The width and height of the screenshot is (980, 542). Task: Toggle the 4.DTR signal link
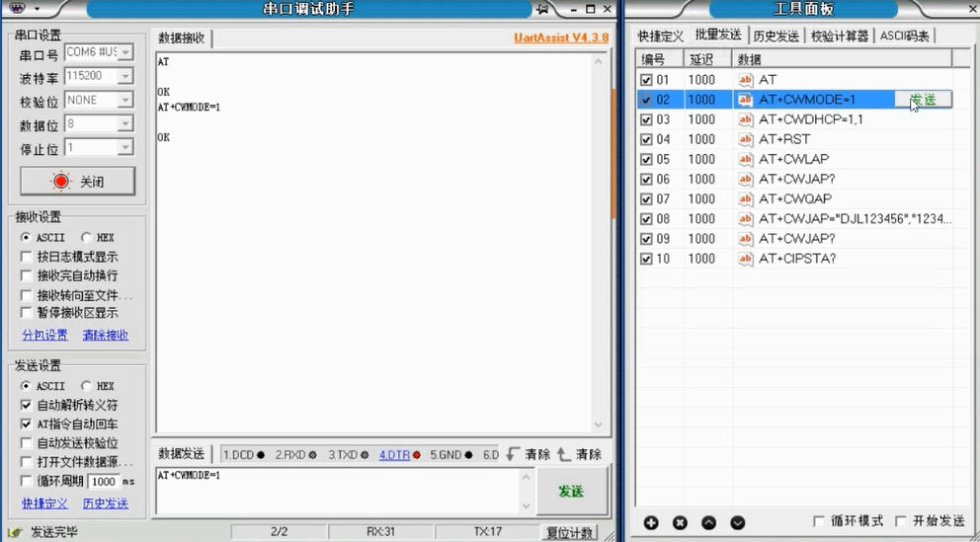[394, 454]
